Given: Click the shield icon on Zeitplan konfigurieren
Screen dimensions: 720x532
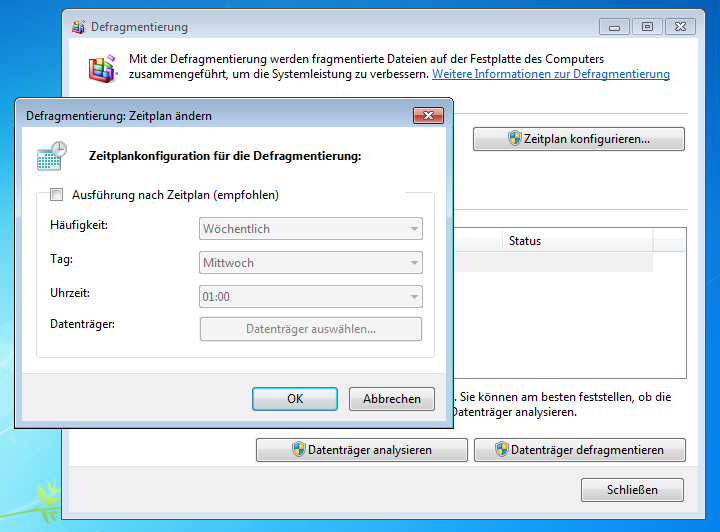Looking at the screenshot, I should (x=515, y=138).
